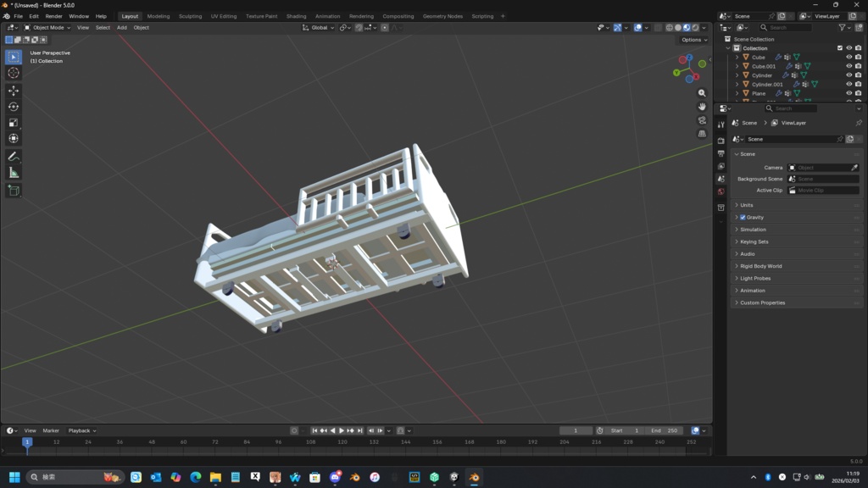Hide Cylinder in viewport via its eye icon
This screenshot has height=488, width=868.
(849, 75)
